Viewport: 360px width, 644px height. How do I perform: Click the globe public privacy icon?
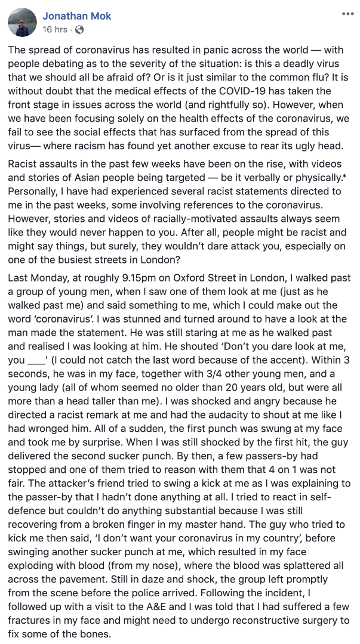80,29
